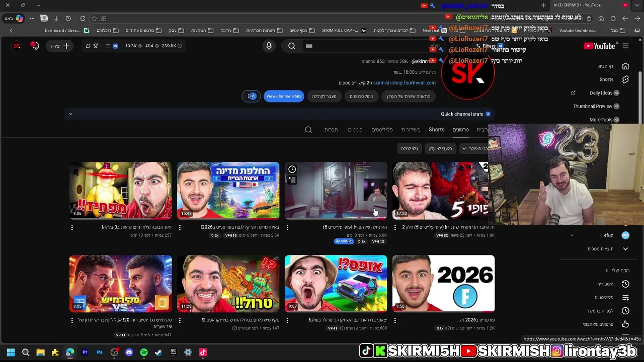Open the 2026 Fortnite 8:56 video thumbnail
Image resolution: width=644 pixels, height=362 pixels.
(444, 284)
